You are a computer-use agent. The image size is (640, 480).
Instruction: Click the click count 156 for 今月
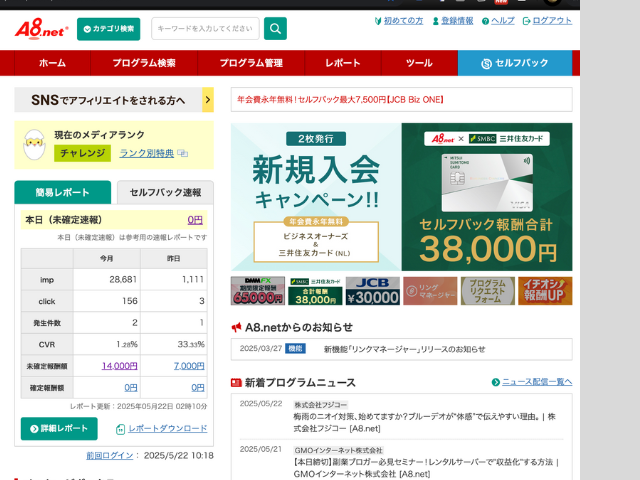130,301
